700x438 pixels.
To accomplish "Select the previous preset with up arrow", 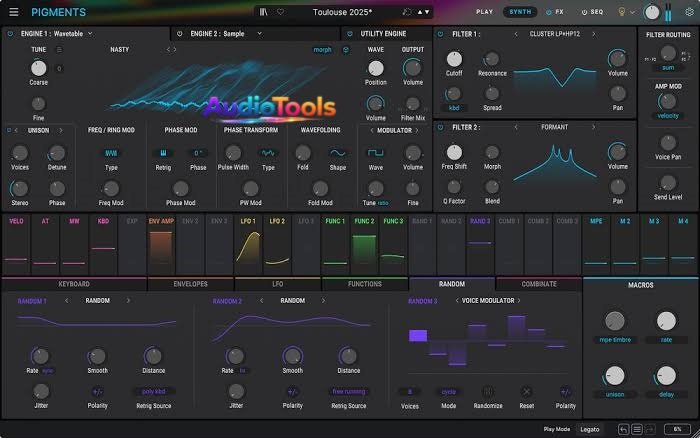I will tap(420, 12).
